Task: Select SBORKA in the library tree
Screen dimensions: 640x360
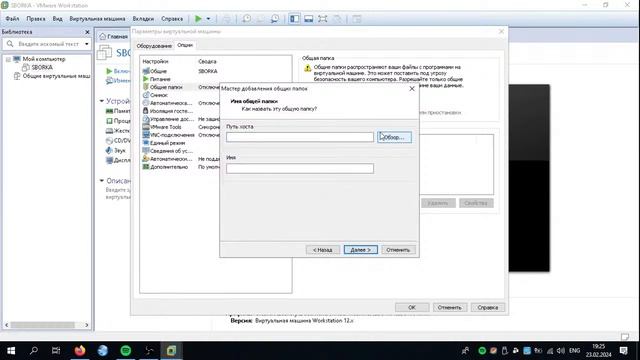Action: point(42,67)
